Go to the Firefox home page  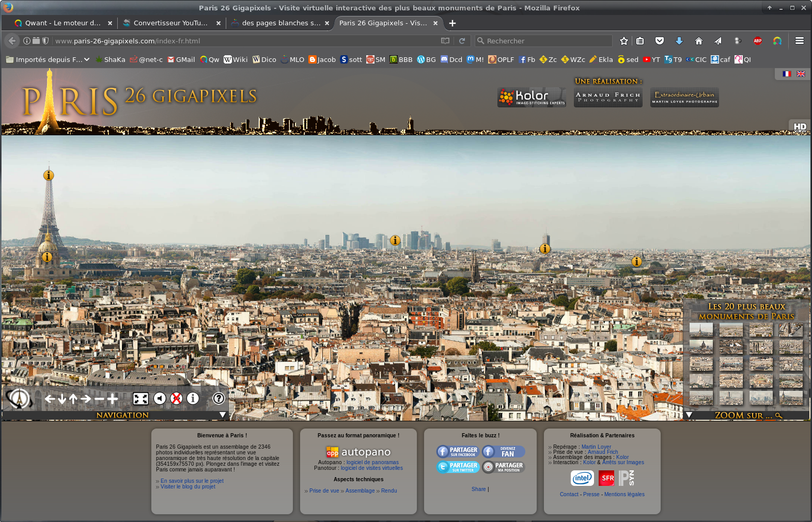pyautogui.click(x=699, y=41)
